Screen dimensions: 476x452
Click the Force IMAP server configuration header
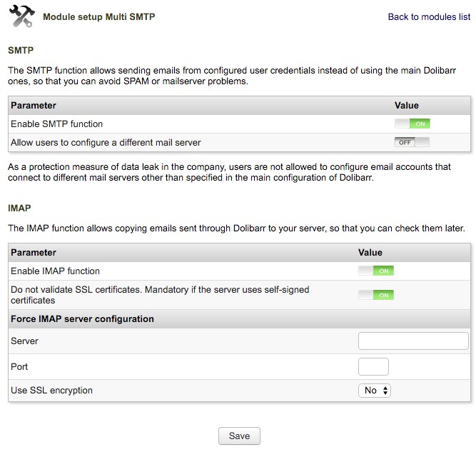click(x=82, y=318)
